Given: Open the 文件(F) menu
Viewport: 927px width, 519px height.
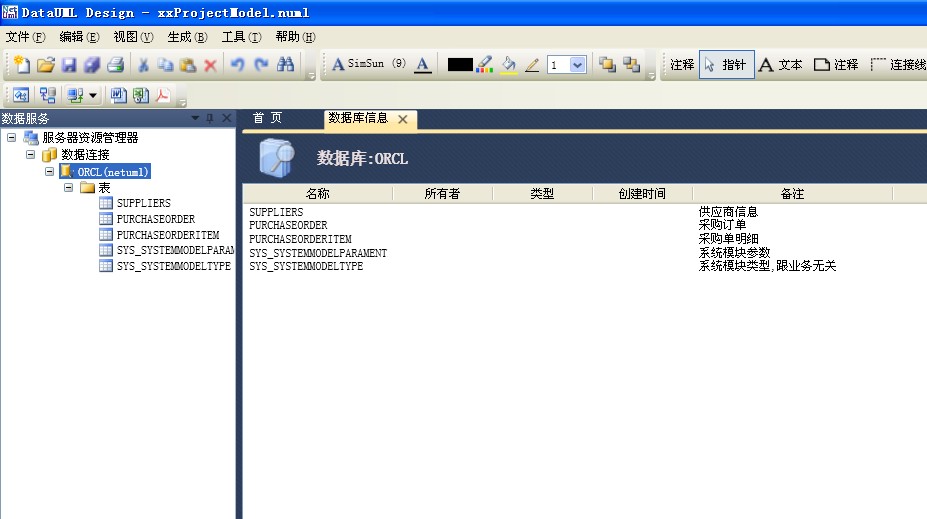Looking at the screenshot, I should (x=25, y=37).
